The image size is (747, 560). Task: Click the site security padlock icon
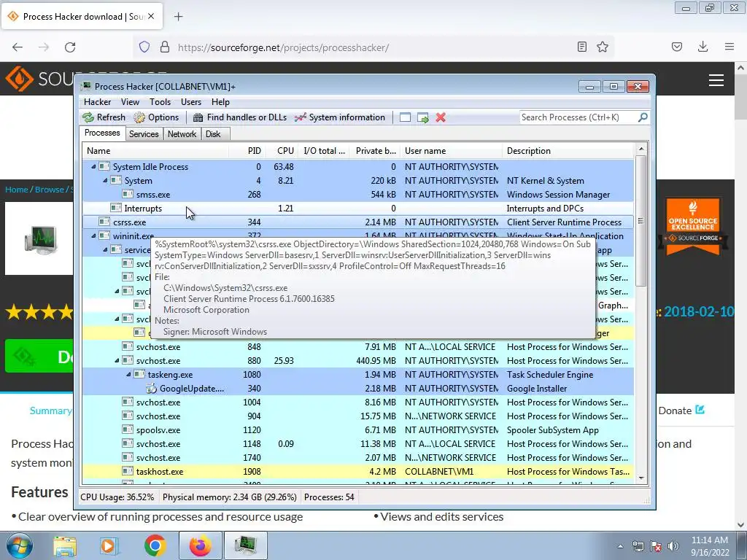coord(165,47)
